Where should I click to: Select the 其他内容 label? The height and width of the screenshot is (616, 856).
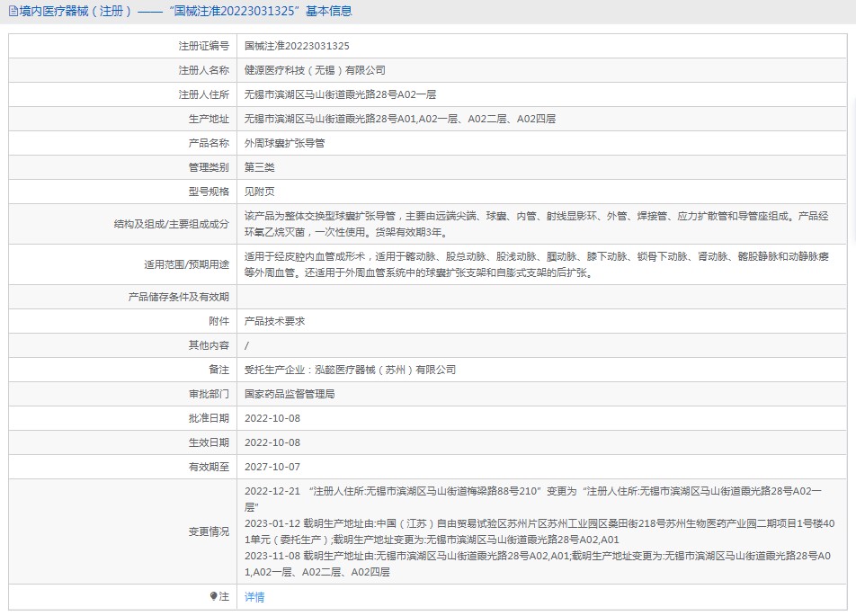pyautogui.click(x=209, y=345)
